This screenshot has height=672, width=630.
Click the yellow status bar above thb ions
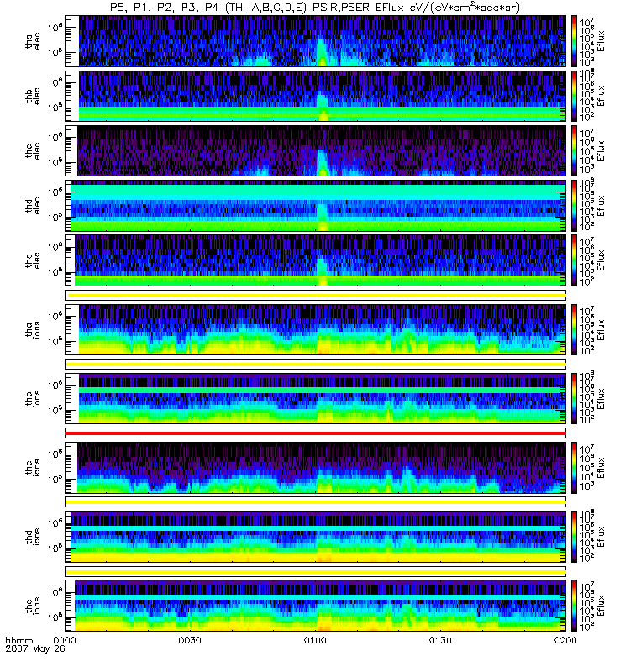click(x=317, y=365)
